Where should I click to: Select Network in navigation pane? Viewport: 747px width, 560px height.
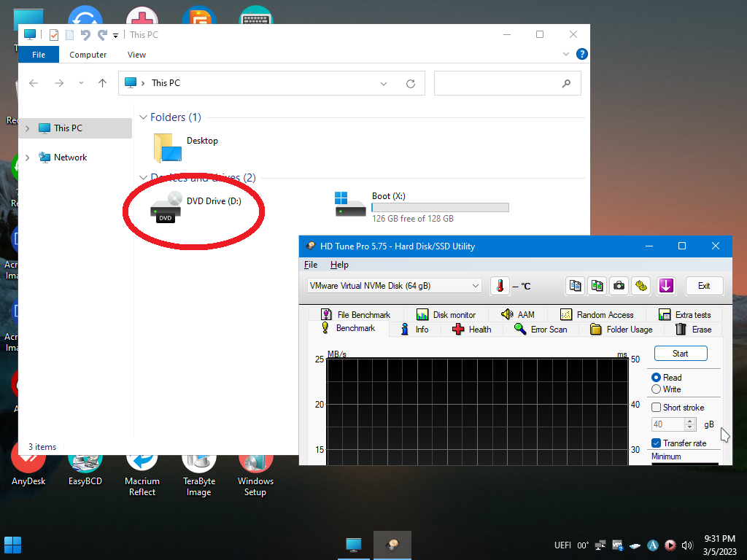70,157
